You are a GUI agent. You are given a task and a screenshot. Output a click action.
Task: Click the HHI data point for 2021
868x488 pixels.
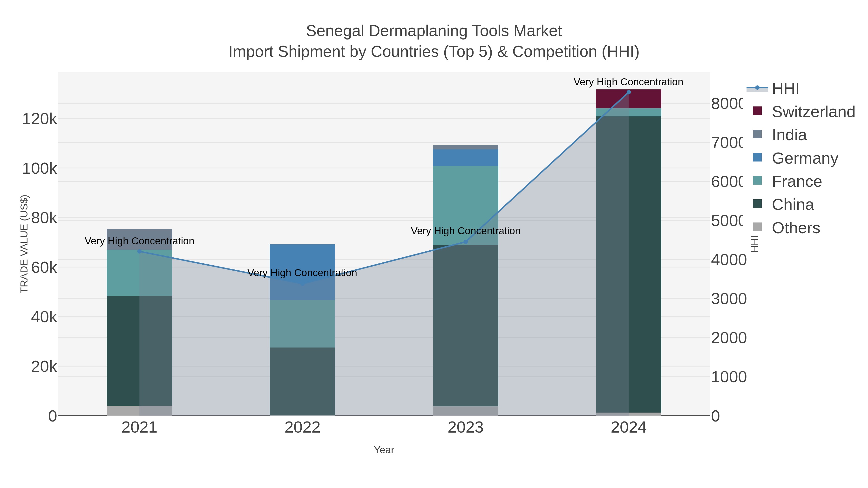point(140,251)
